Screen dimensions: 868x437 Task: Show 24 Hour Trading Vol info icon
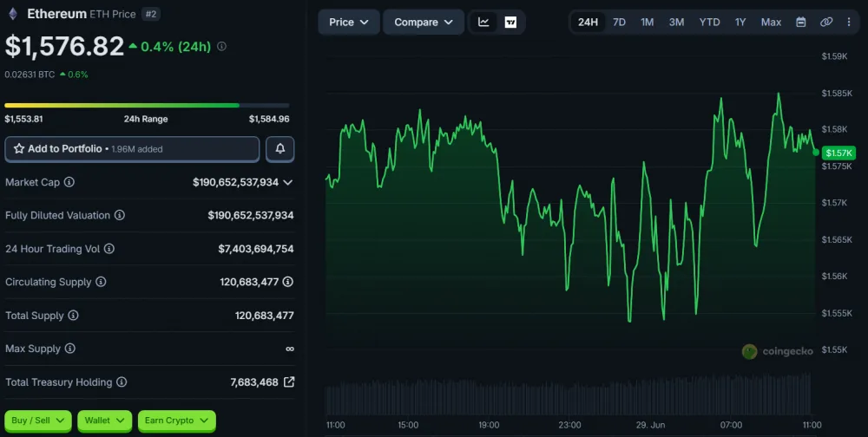[x=109, y=249]
